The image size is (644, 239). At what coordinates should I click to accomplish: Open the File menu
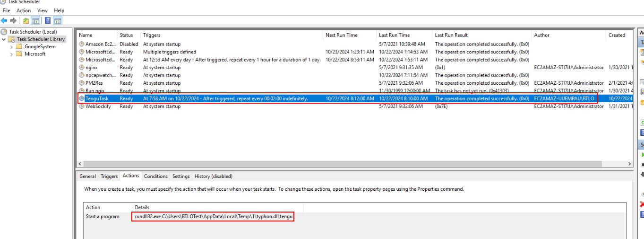tap(6, 10)
